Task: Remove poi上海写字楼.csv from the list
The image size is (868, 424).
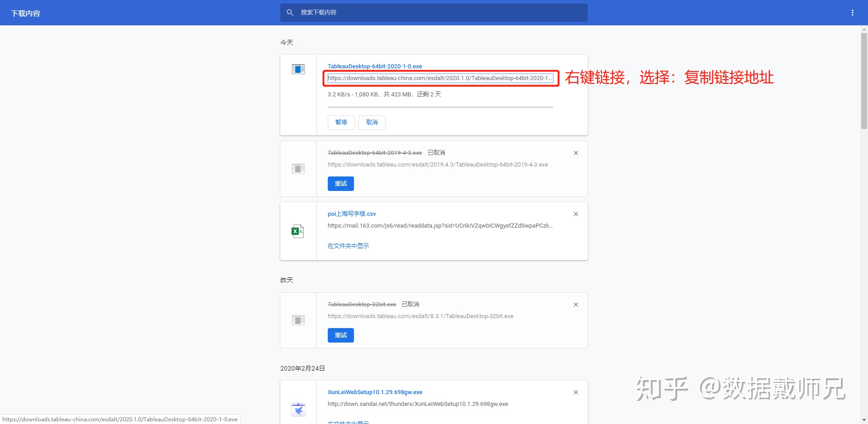Action: [x=576, y=214]
